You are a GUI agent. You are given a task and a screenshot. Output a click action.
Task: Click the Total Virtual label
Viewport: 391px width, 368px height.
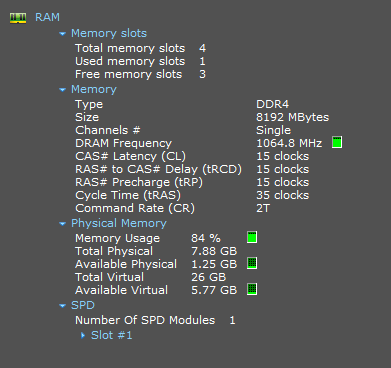click(x=109, y=277)
